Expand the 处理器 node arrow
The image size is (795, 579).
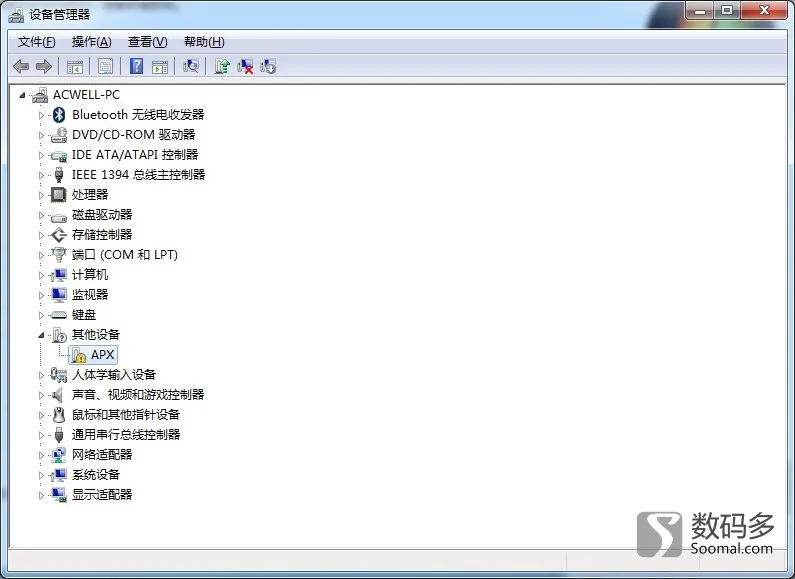(x=41, y=195)
